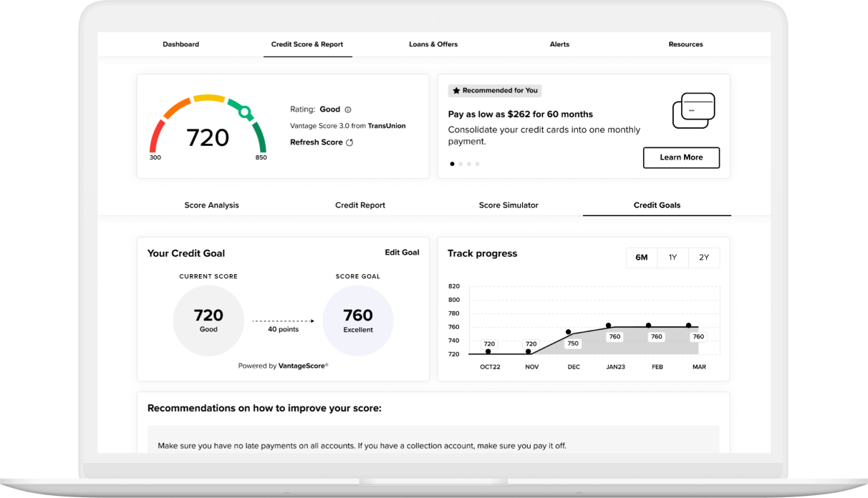Click the credit cards icon in the offer card
This screenshot has height=498, width=868.
[693, 111]
